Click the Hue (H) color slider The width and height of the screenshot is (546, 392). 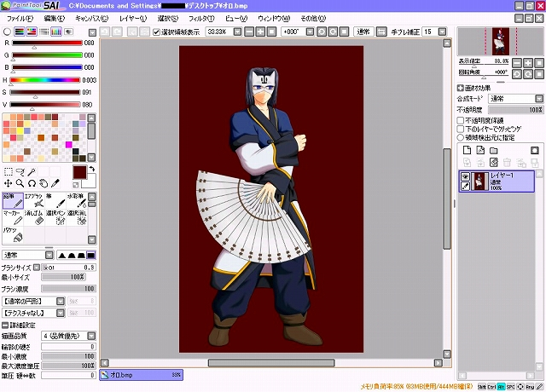[x=44, y=79]
